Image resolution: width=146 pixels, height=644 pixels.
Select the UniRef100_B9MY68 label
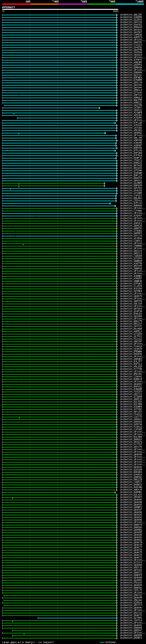click(x=131, y=148)
